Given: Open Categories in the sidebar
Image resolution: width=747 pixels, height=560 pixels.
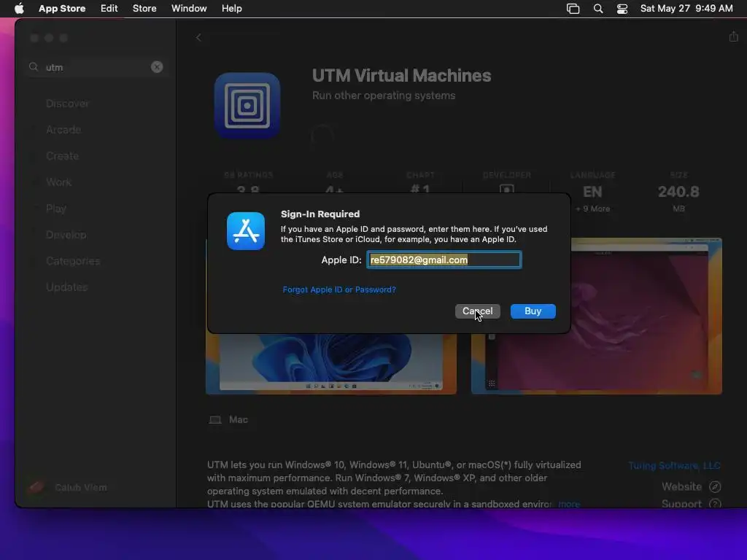Looking at the screenshot, I should 73,261.
